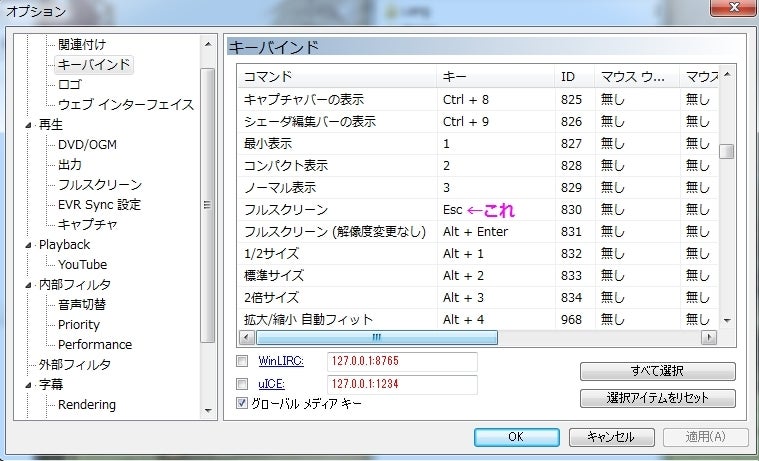Open the 音声切替 settings page
Viewport: 759px width, 461px height.
click(x=82, y=304)
